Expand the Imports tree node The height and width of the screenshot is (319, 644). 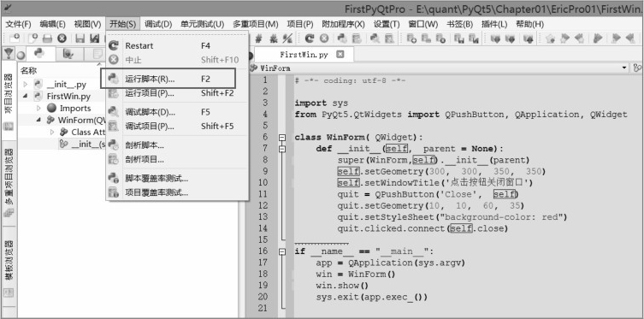tap(39, 108)
